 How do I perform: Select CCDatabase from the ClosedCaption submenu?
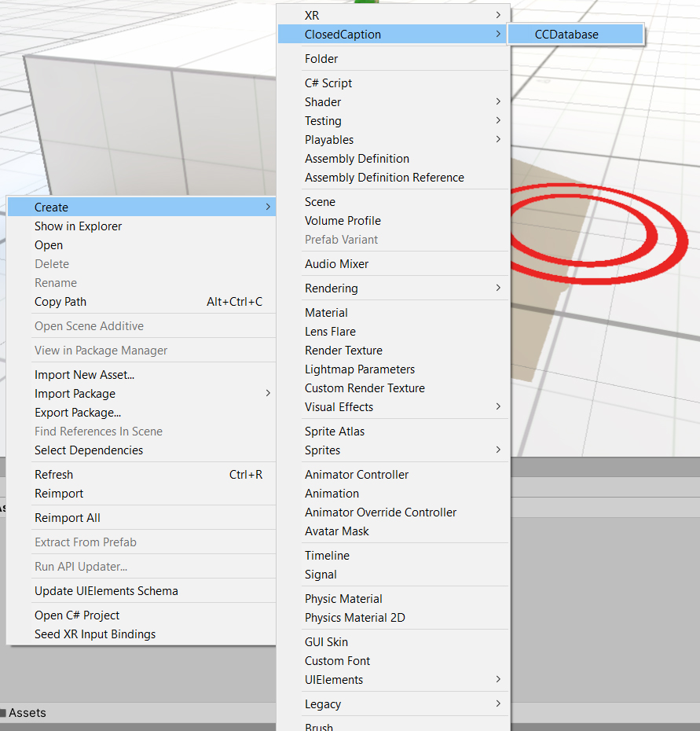566,35
